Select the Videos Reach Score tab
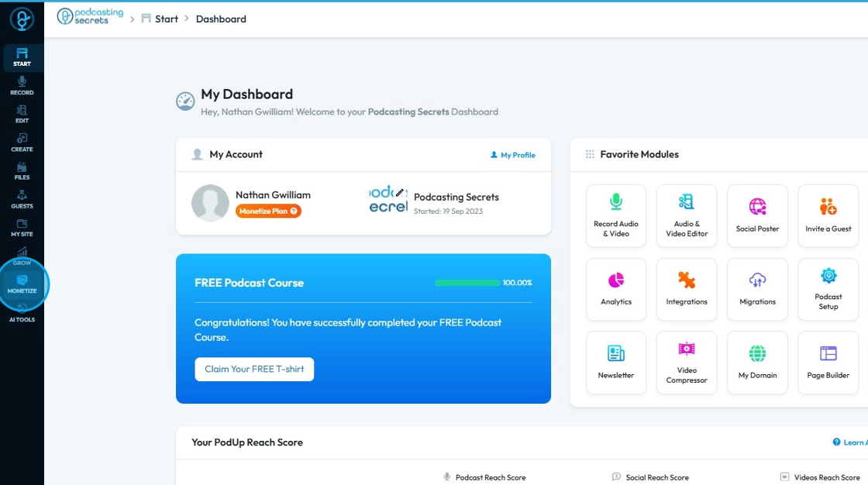Image resolution: width=868 pixels, height=485 pixels. (x=820, y=477)
